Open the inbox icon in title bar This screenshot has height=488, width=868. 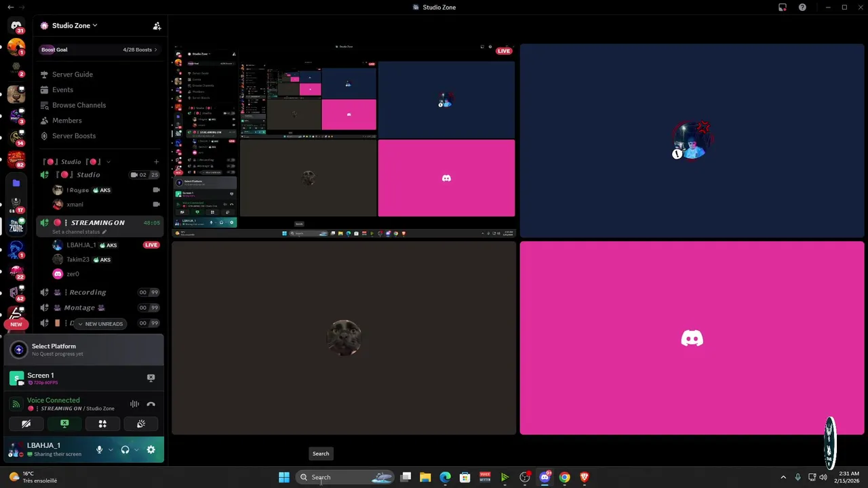(x=783, y=7)
